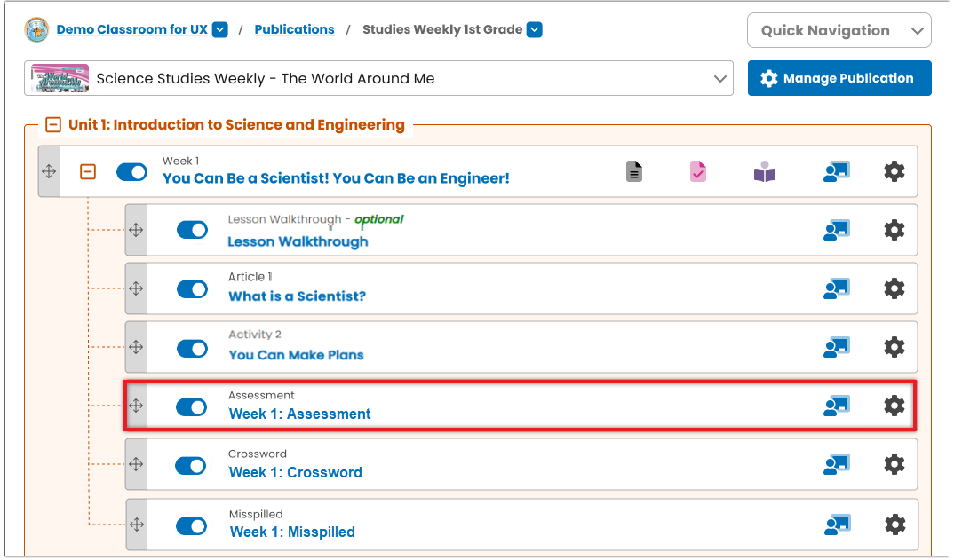Click the Unit 1: Introduction to Science and Engineering title
Image resolution: width=954 pixels, height=560 pixels.
click(236, 124)
